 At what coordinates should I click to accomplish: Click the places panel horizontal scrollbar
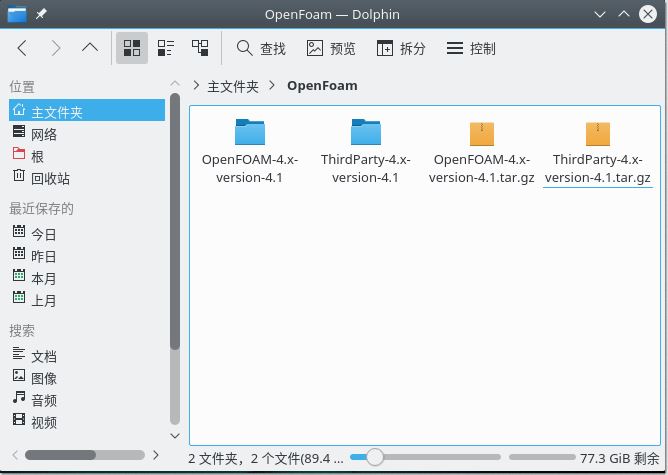click(60, 455)
